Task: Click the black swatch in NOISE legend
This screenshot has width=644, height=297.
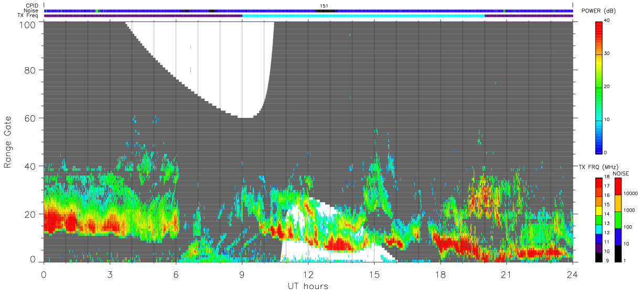Action: (x=617, y=254)
